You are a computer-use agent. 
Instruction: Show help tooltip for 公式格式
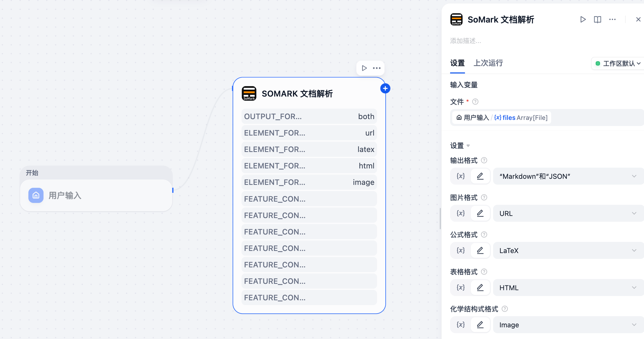[484, 234]
